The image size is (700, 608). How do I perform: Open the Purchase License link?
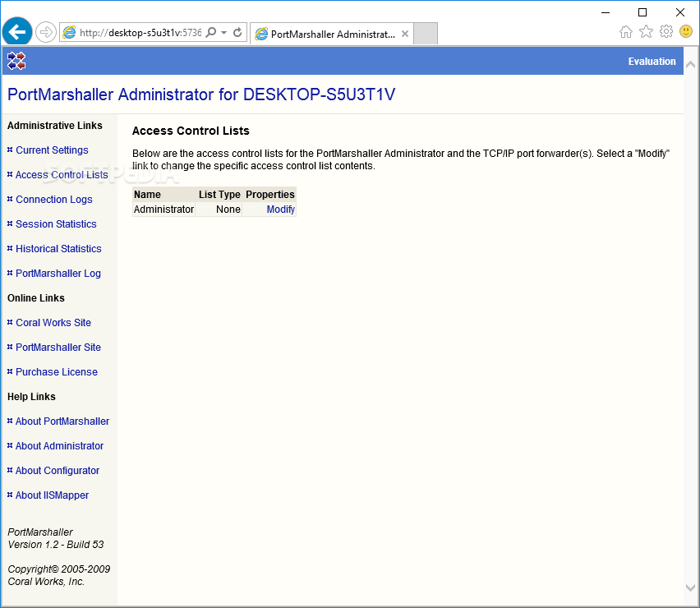(56, 371)
